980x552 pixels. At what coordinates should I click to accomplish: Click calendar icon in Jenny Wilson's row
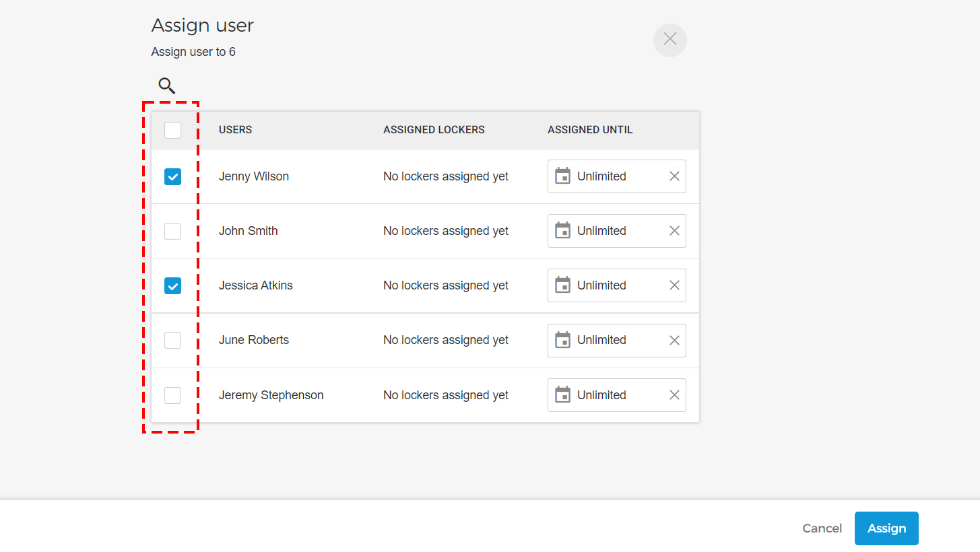coord(562,176)
